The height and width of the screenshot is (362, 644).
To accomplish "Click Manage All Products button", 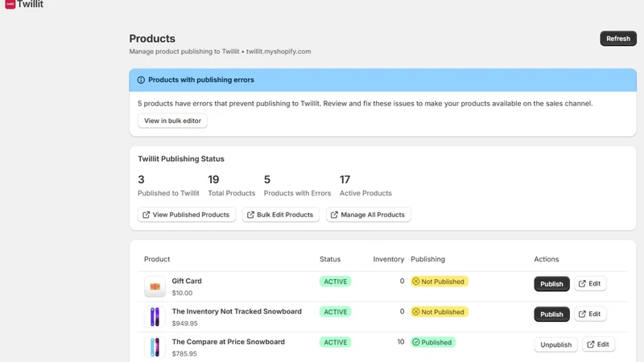I will point(369,215).
